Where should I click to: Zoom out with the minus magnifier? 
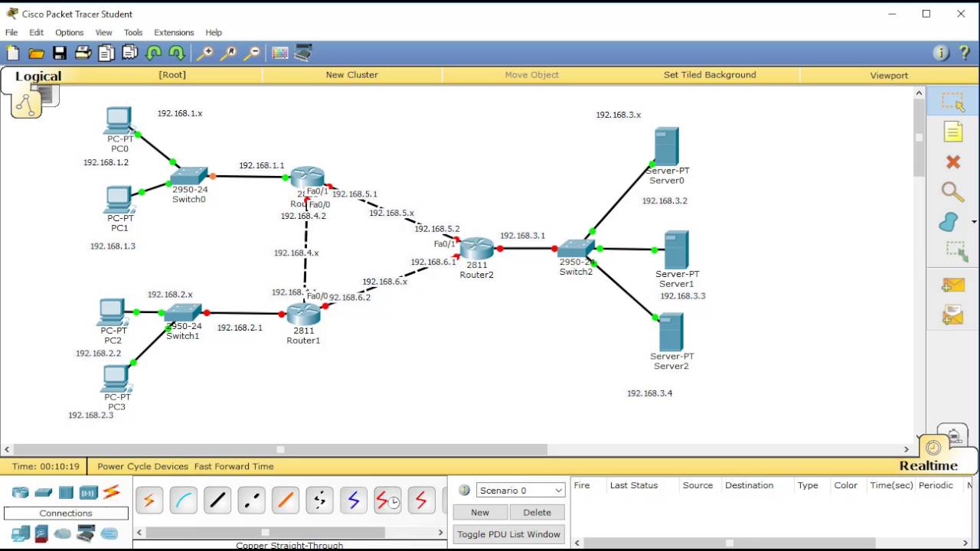[251, 53]
